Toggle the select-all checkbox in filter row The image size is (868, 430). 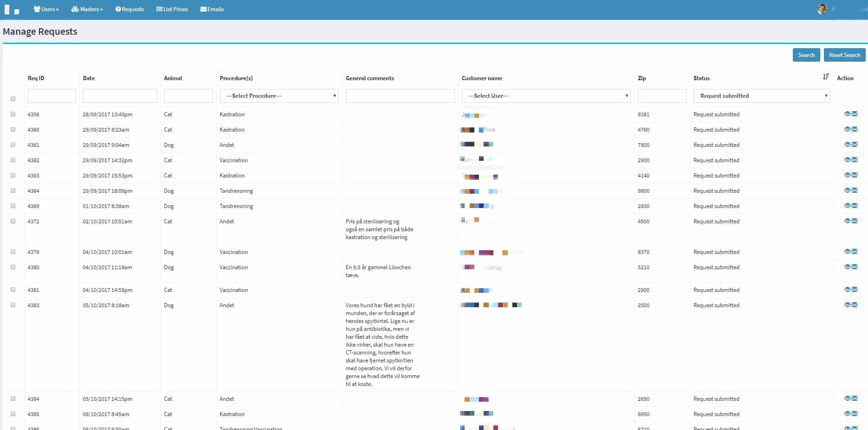click(x=13, y=99)
